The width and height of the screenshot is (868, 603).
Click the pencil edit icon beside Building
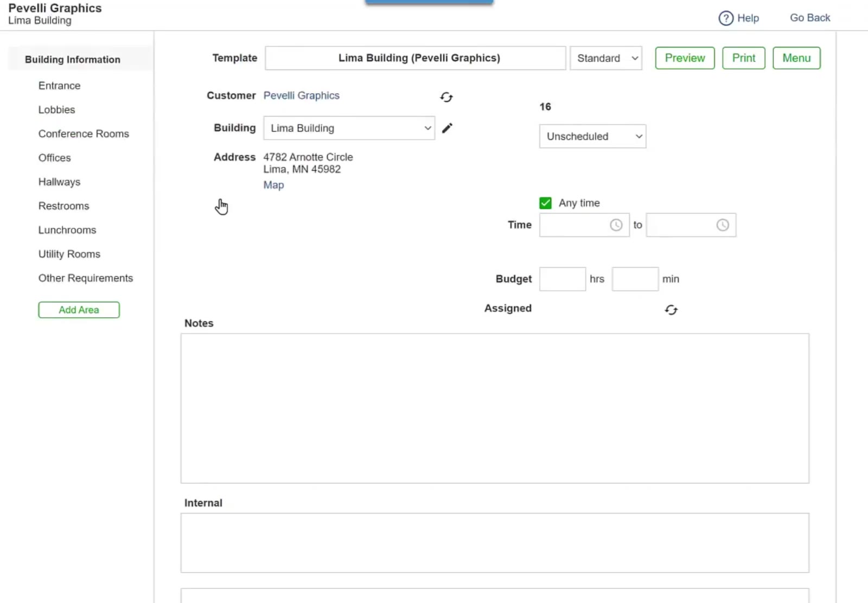click(447, 128)
